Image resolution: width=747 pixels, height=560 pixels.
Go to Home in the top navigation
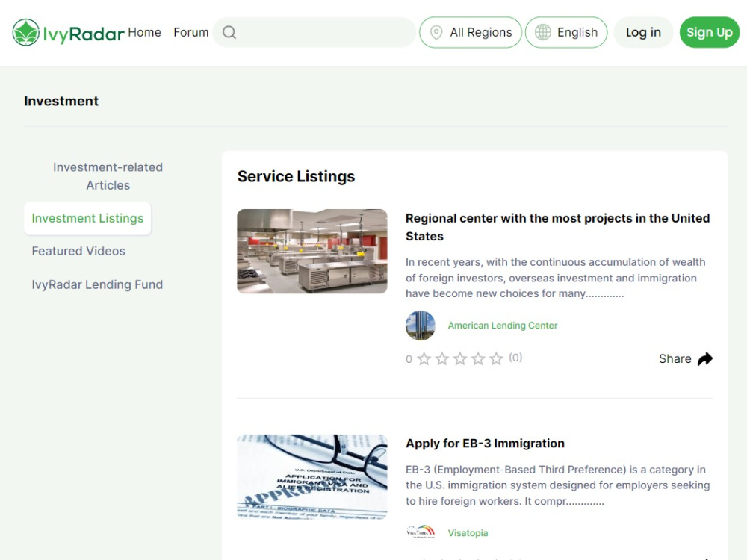pyautogui.click(x=144, y=32)
